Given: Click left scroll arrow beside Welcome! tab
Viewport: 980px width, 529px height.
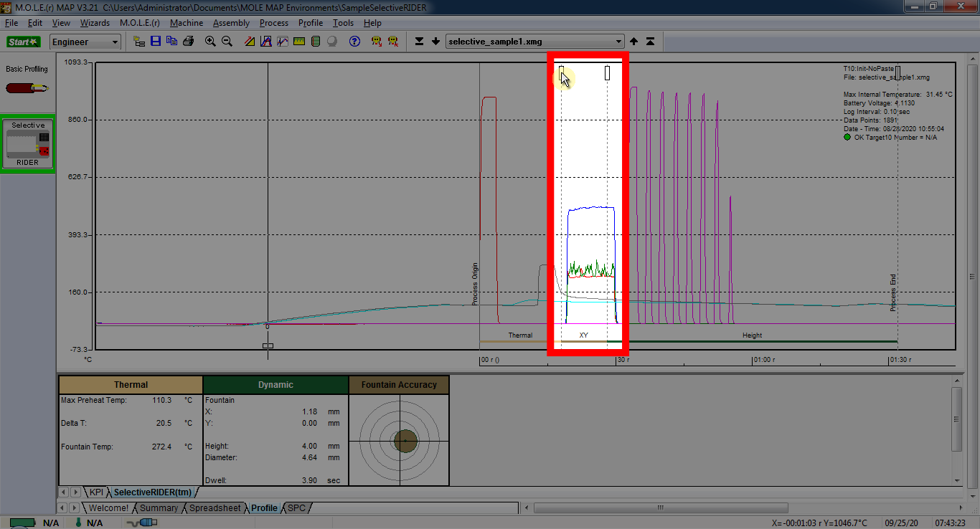Looking at the screenshot, I should [x=62, y=507].
